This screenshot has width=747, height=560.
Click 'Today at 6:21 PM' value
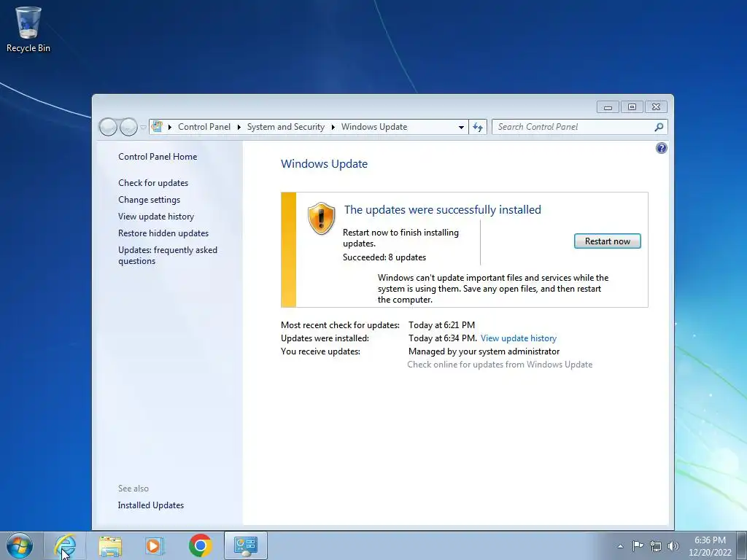[x=441, y=325]
